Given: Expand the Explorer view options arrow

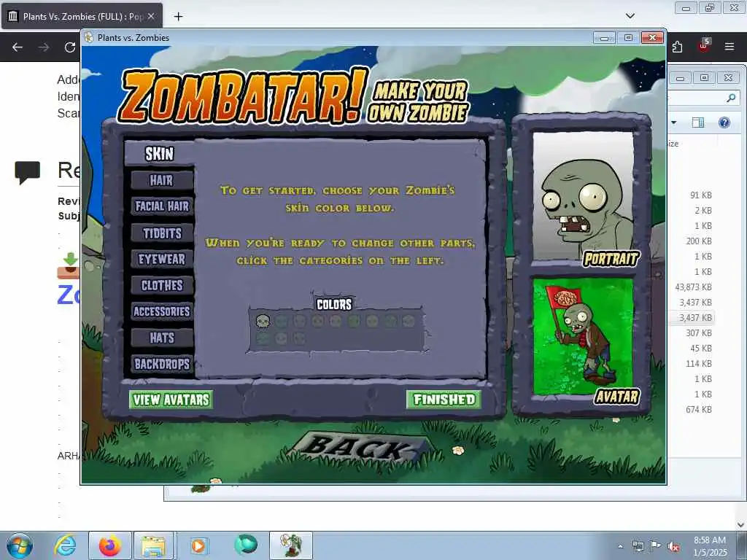Looking at the screenshot, I should click(674, 122).
